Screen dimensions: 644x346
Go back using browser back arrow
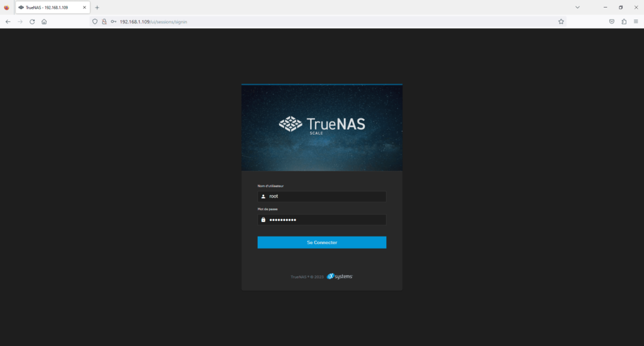tap(8, 22)
